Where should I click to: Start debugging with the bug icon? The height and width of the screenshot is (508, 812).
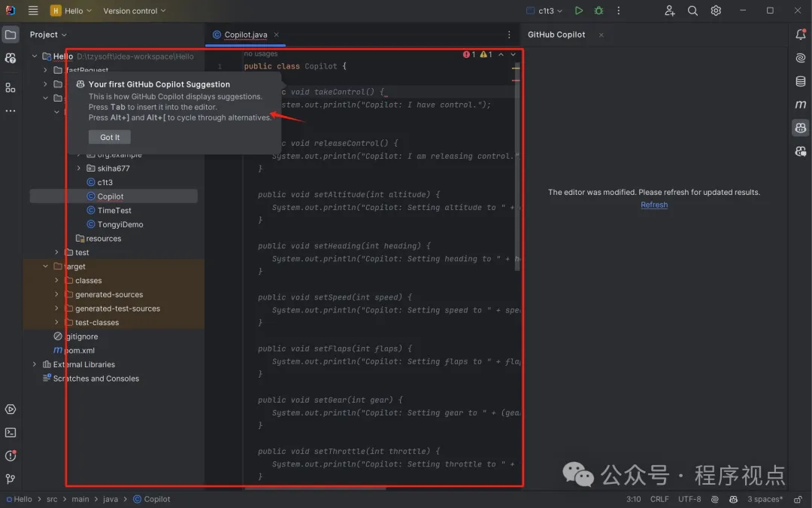tap(598, 11)
